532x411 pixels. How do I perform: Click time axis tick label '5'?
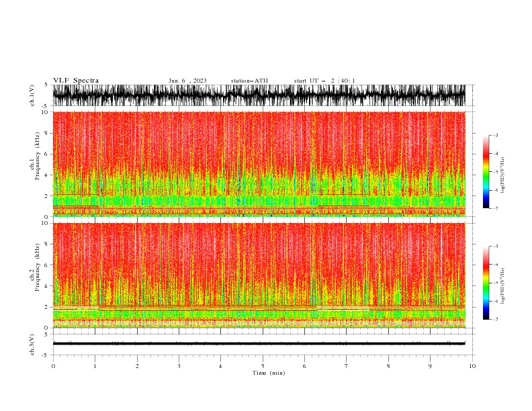click(x=263, y=366)
